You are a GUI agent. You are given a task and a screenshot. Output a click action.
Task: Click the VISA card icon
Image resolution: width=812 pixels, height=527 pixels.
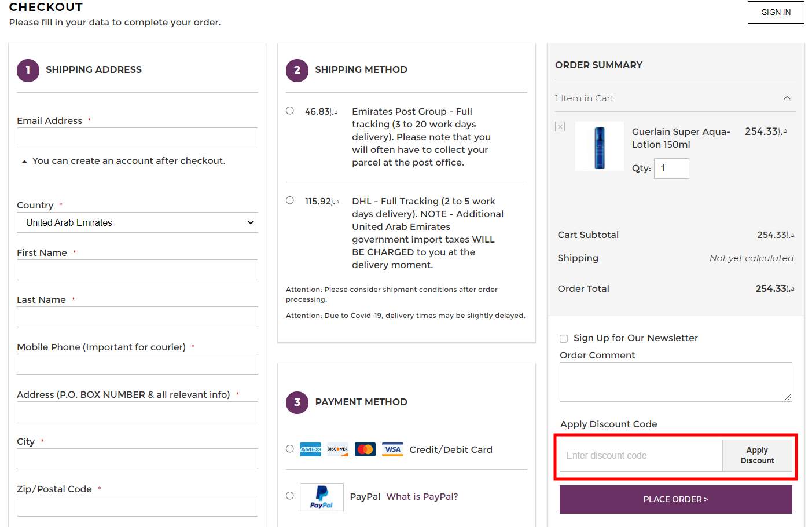pos(392,449)
